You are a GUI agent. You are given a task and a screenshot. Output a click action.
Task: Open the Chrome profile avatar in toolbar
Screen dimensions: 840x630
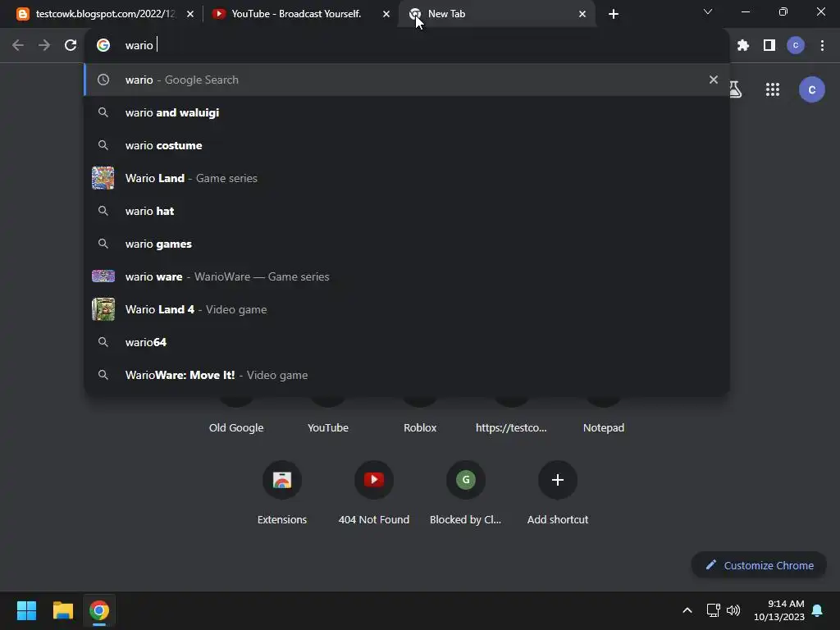click(796, 45)
